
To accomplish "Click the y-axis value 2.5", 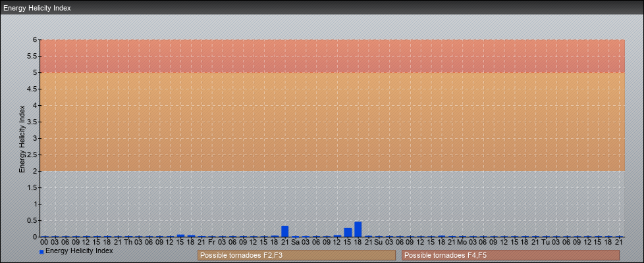I will (x=32, y=155).
